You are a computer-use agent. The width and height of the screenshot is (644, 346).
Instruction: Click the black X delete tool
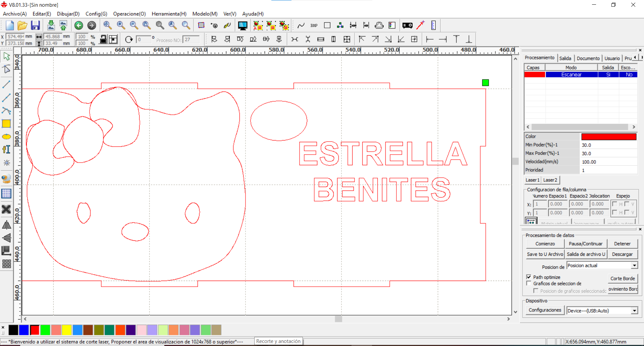point(6,210)
